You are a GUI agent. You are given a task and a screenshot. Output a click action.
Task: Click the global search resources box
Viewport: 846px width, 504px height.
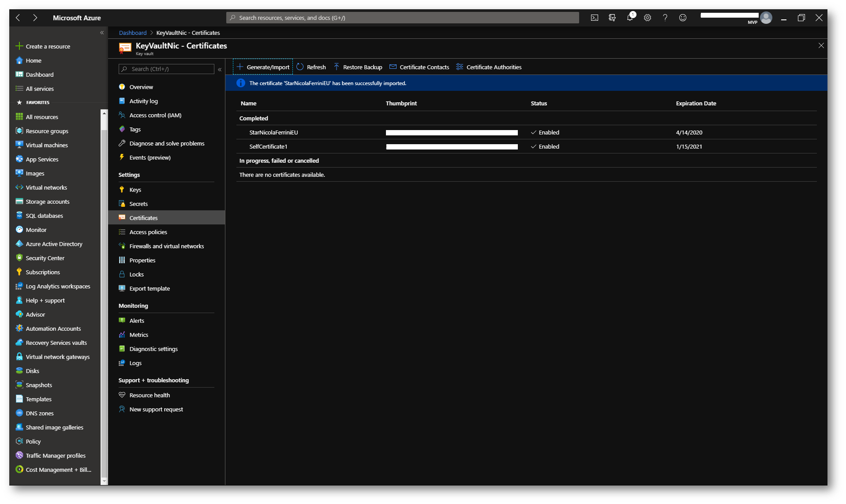402,18
